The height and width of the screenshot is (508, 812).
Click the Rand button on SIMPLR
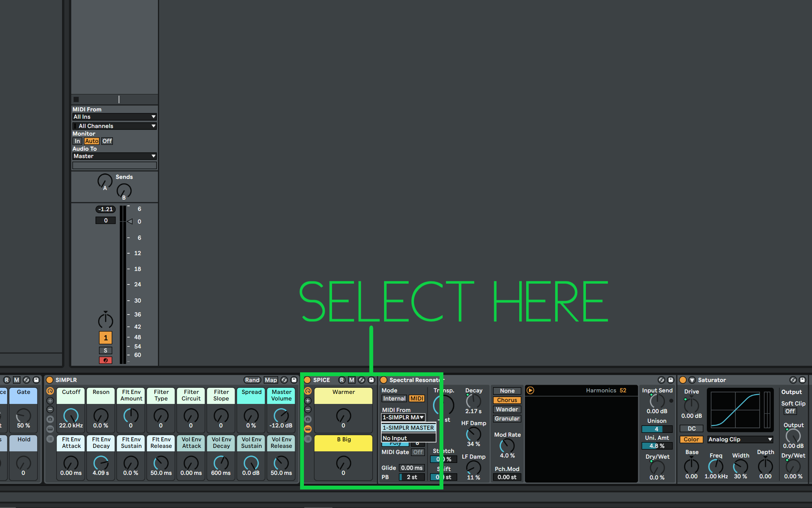252,380
